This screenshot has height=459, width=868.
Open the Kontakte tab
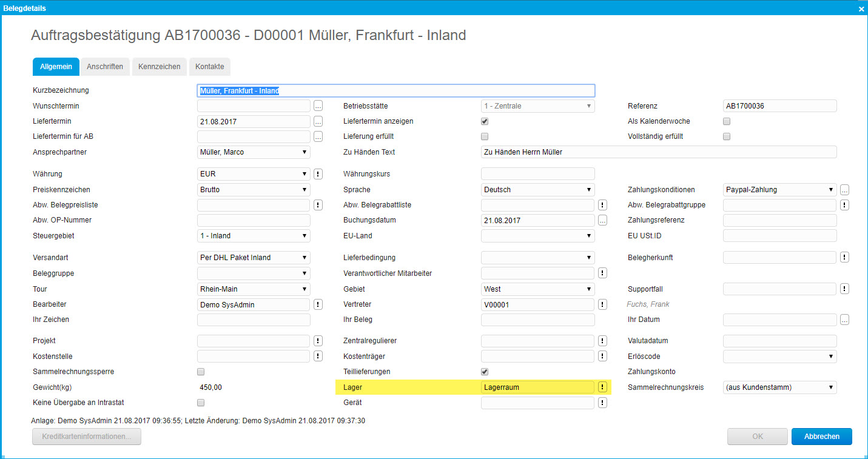(209, 67)
